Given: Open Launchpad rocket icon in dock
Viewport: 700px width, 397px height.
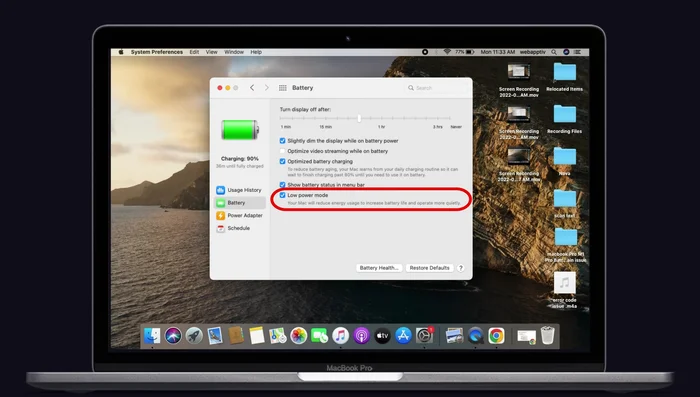Looking at the screenshot, I should pyautogui.click(x=194, y=335).
